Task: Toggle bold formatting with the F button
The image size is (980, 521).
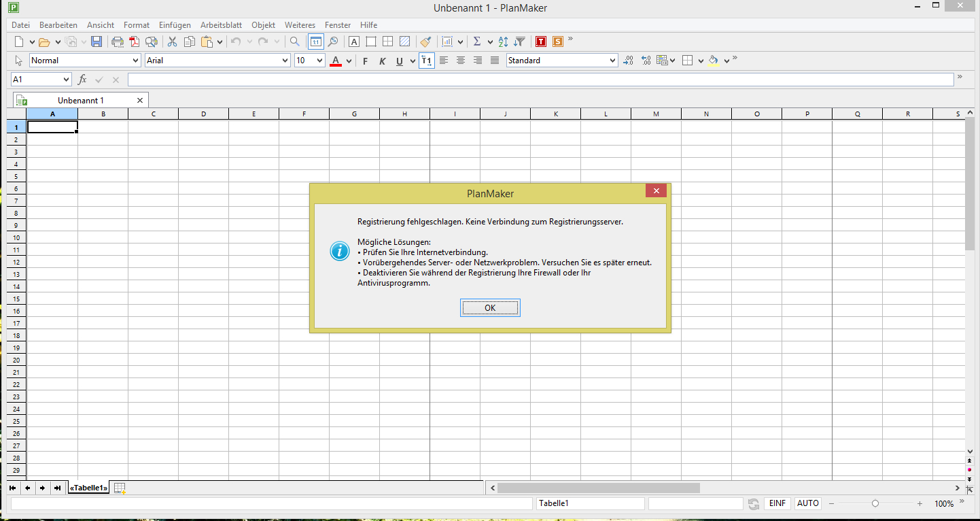Action: (x=365, y=61)
